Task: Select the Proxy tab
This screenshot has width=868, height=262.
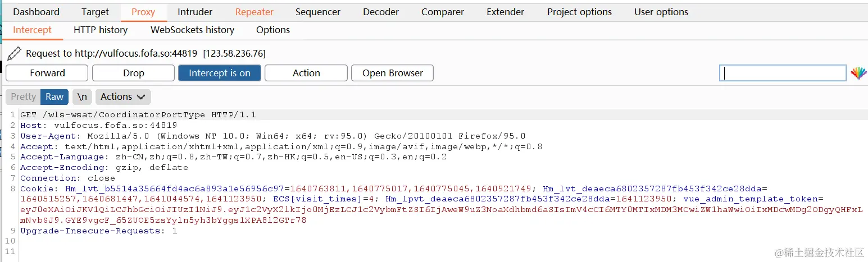Action: (143, 12)
